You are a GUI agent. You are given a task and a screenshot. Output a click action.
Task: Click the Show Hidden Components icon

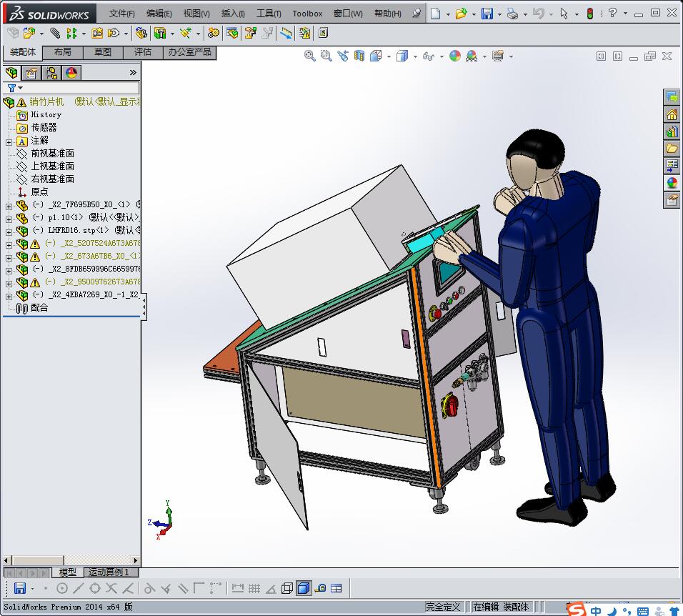(141, 33)
